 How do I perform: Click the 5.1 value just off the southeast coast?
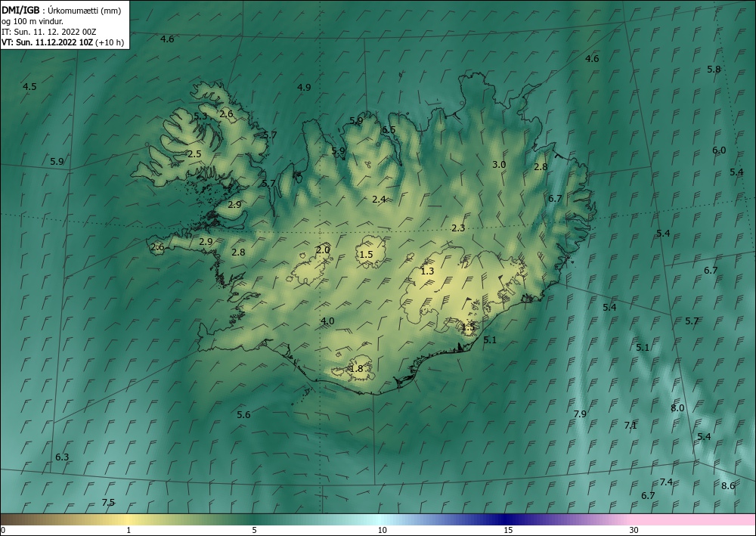click(490, 340)
